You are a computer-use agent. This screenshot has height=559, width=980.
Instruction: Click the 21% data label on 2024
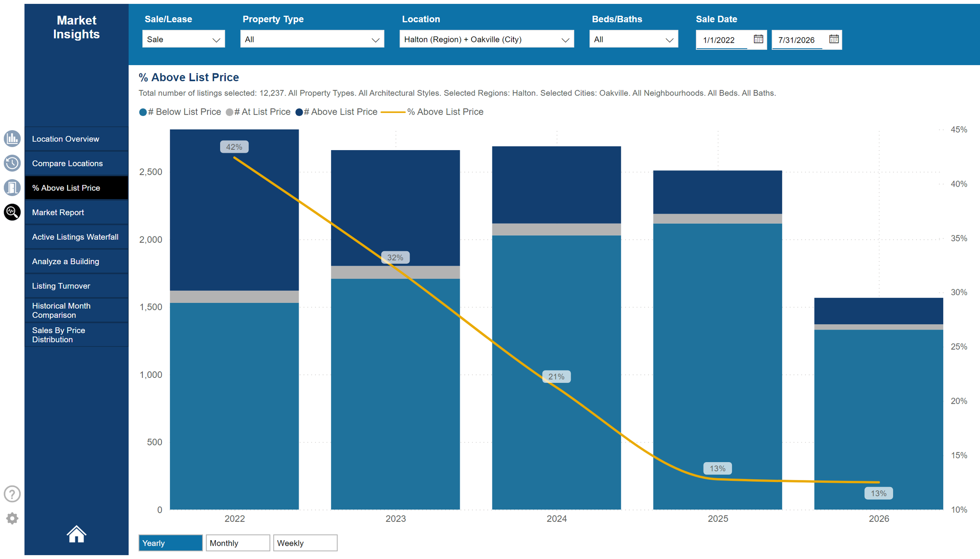click(556, 377)
